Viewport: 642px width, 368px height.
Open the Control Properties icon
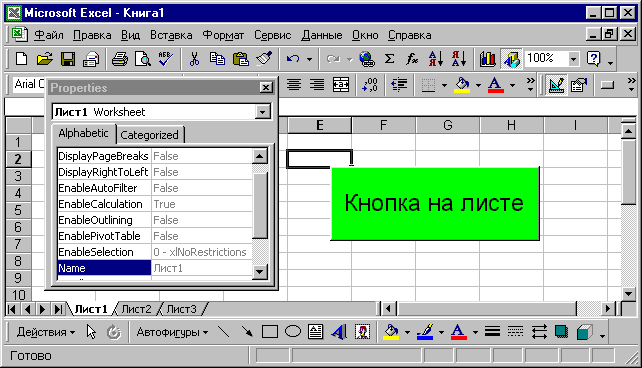[x=579, y=85]
